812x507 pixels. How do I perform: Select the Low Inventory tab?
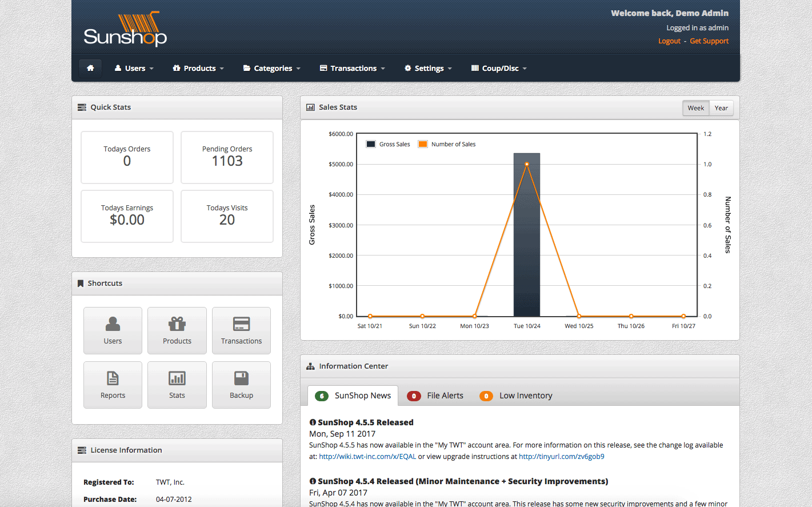[516, 396]
